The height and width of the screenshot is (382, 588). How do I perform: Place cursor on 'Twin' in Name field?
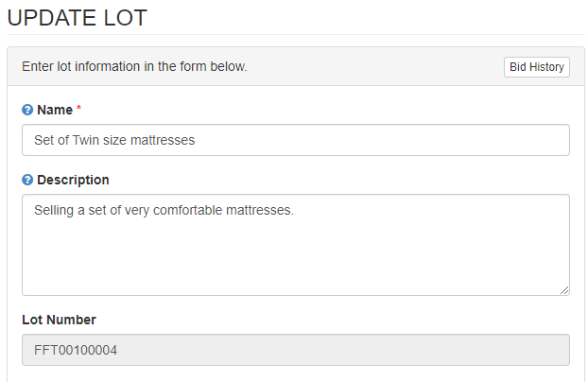(85, 140)
